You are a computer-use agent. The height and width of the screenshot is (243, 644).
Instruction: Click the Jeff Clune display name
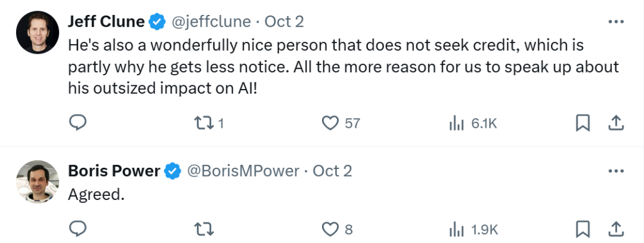[x=106, y=22]
